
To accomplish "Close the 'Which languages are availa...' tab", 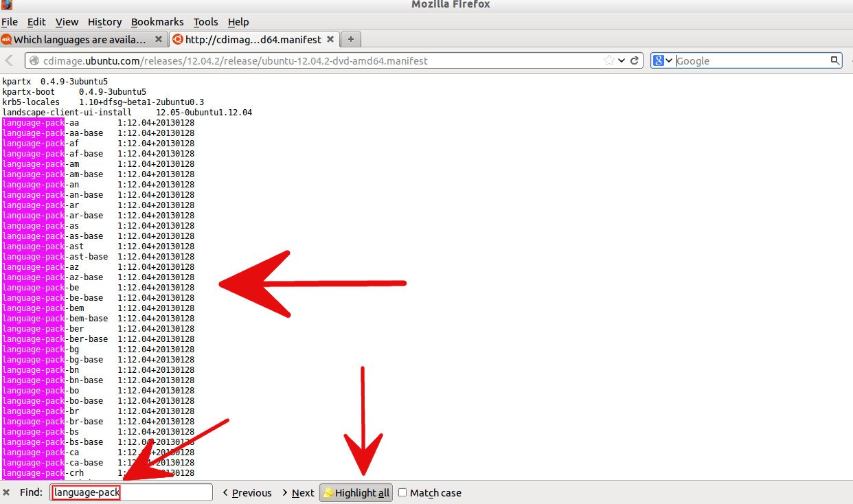I will 159,39.
